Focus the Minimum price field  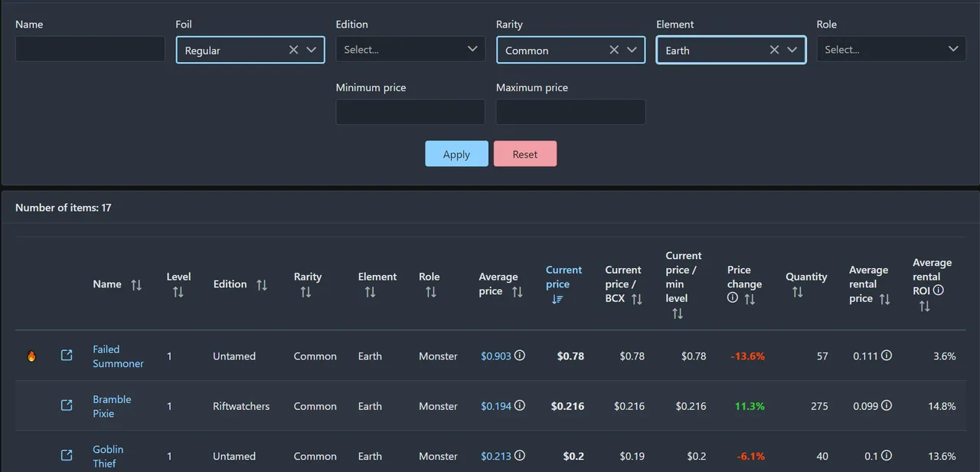[410, 112]
